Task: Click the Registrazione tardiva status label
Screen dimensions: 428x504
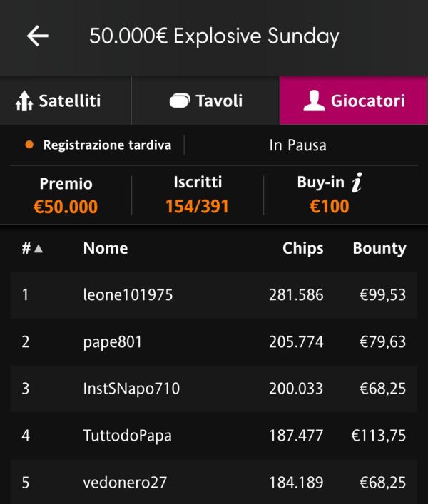Action: pos(107,145)
